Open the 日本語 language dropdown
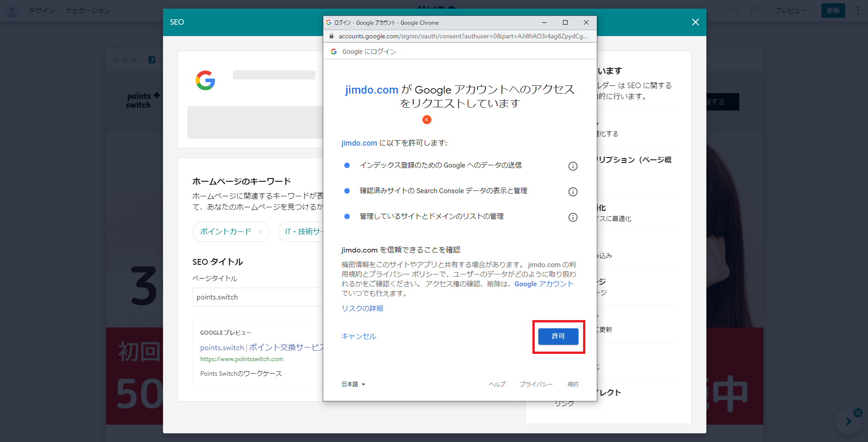 353,384
